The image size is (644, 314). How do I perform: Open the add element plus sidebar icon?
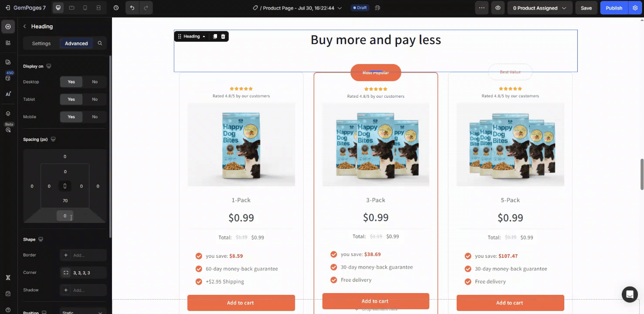point(8,27)
